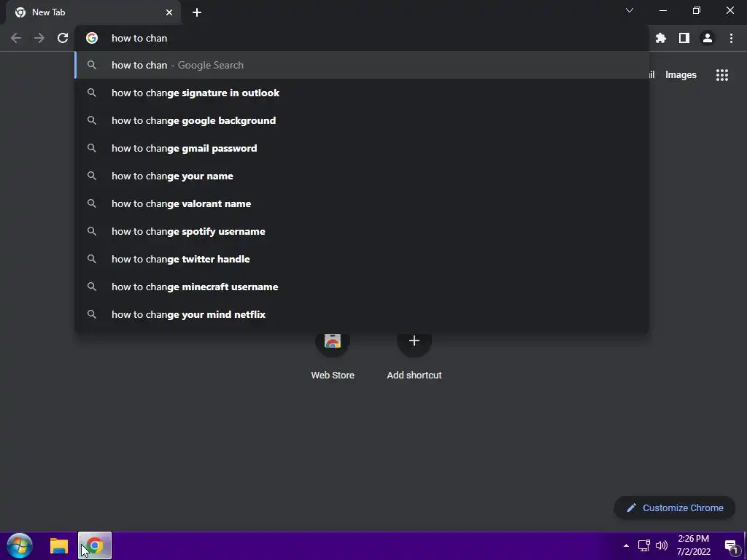
Task: Click the Customize Chrome button
Action: click(x=675, y=507)
